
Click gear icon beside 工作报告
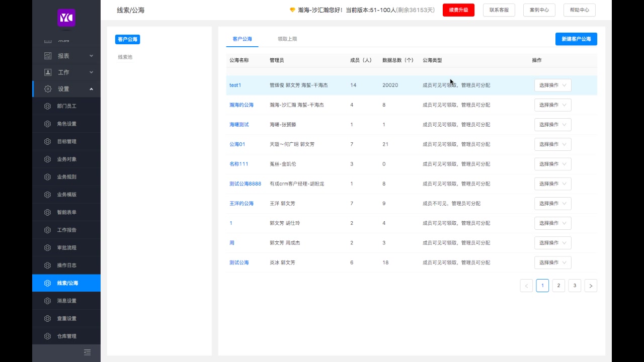coord(47,230)
